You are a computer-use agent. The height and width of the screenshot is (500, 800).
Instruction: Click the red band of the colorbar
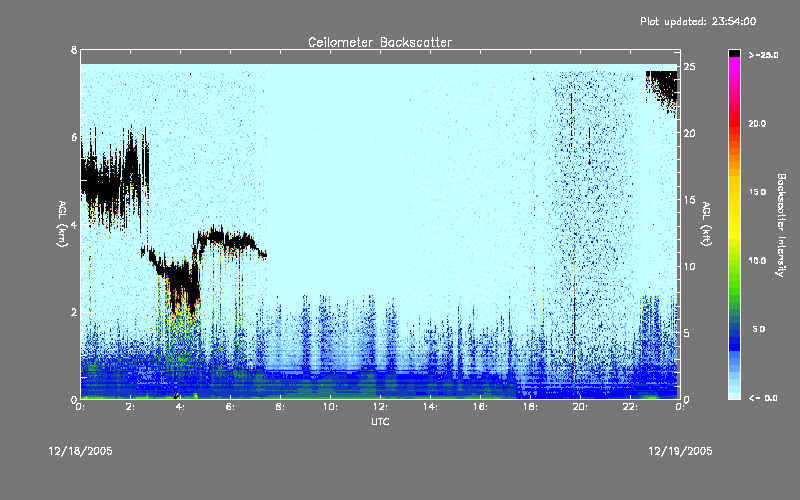pyautogui.click(x=734, y=122)
